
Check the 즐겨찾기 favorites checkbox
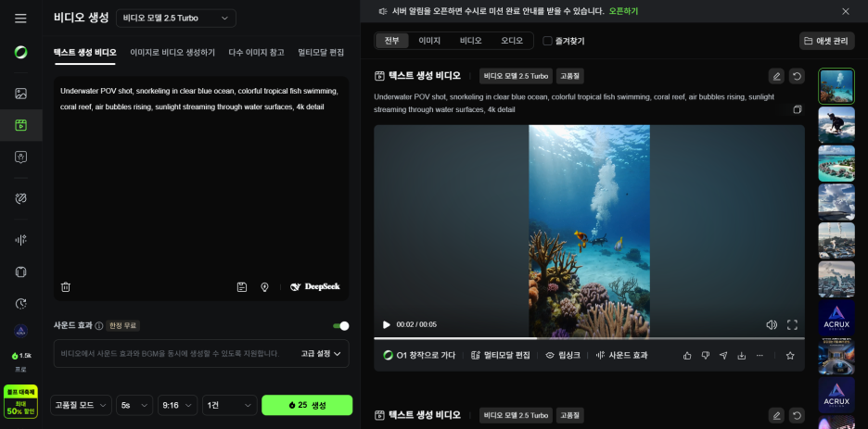point(547,41)
